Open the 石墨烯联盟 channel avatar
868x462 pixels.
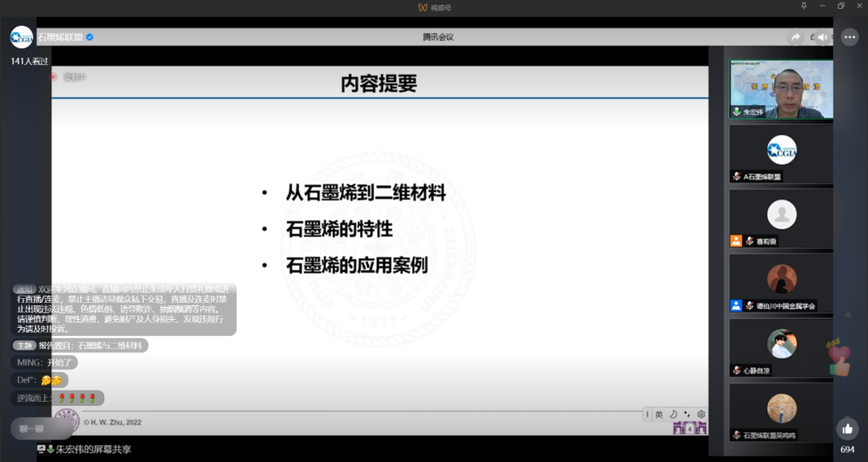[x=22, y=37]
